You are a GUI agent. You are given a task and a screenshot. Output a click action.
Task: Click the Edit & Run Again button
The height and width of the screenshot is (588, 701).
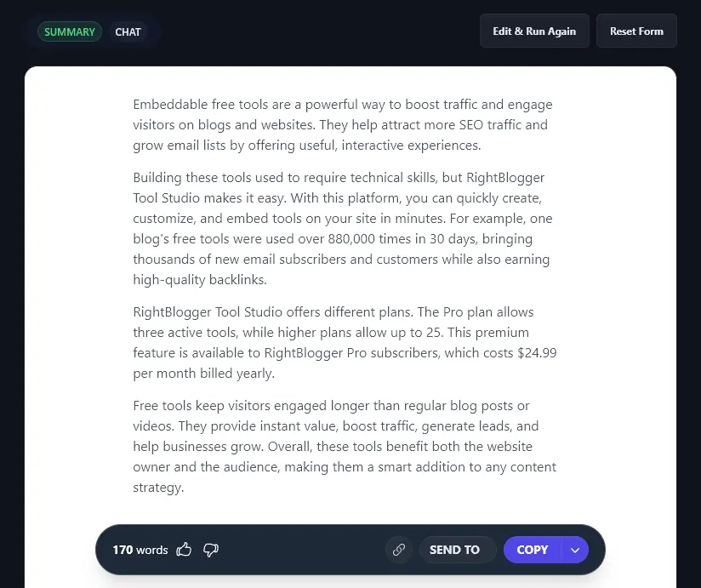pyautogui.click(x=534, y=30)
